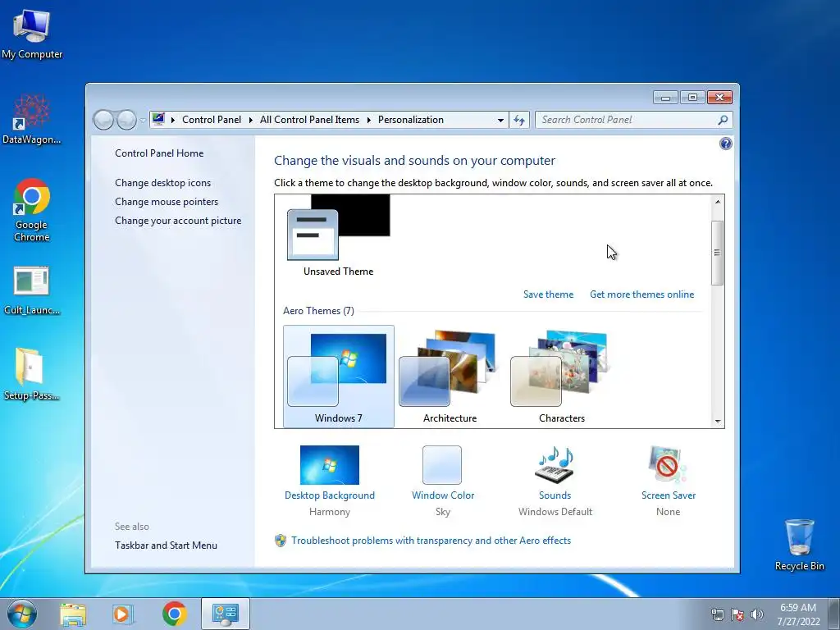Image resolution: width=840 pixels, height=630 pixels.
Task: Open Control Panel Home link
Action: [159, 153]
